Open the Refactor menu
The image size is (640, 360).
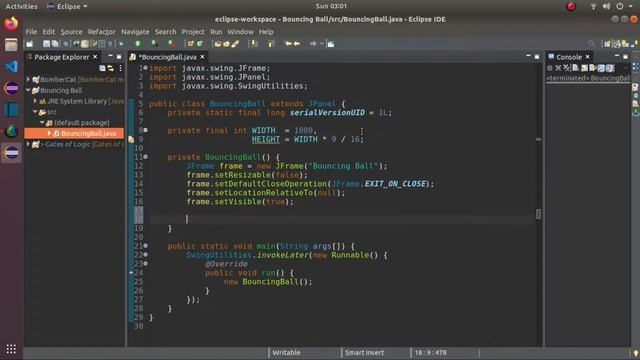click(x=102, y=32)
